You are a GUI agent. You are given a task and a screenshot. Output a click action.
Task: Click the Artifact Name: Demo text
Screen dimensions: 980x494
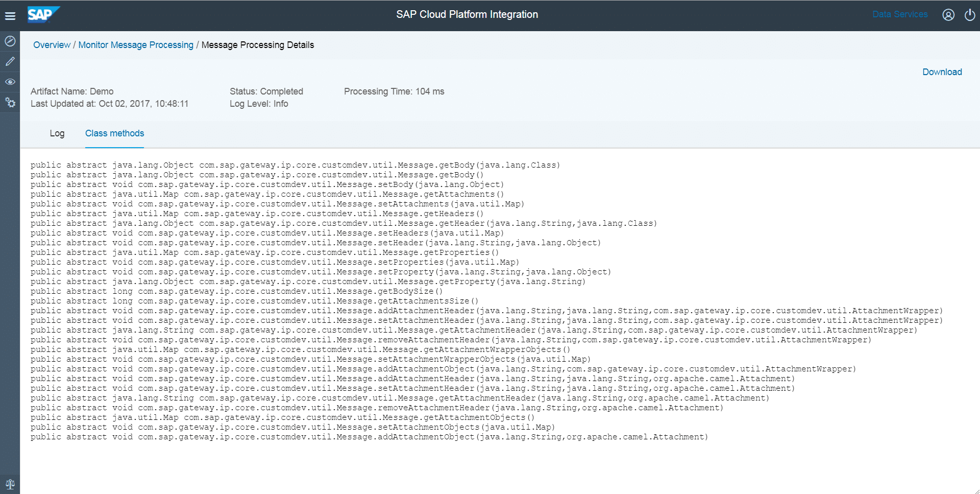click(72, 91)
